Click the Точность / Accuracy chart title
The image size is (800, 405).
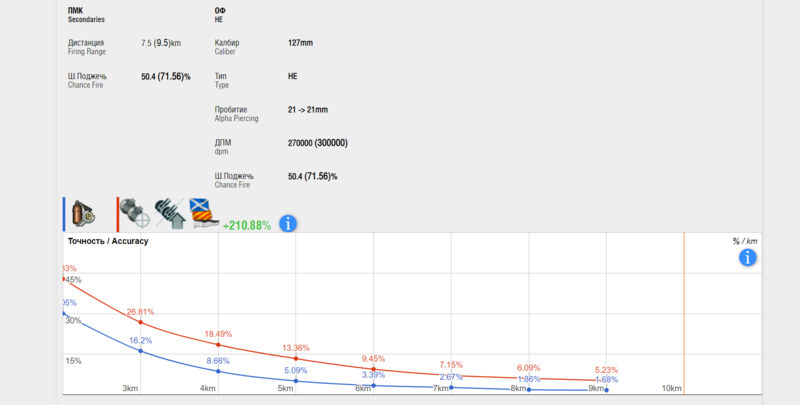pyautogui.click(x=108, y=241)
